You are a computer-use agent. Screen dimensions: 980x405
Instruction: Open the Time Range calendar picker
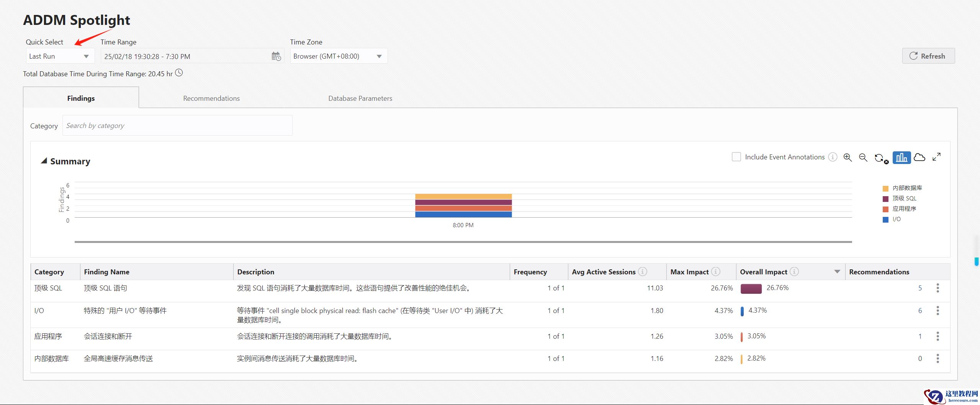(x=276, y=56)
